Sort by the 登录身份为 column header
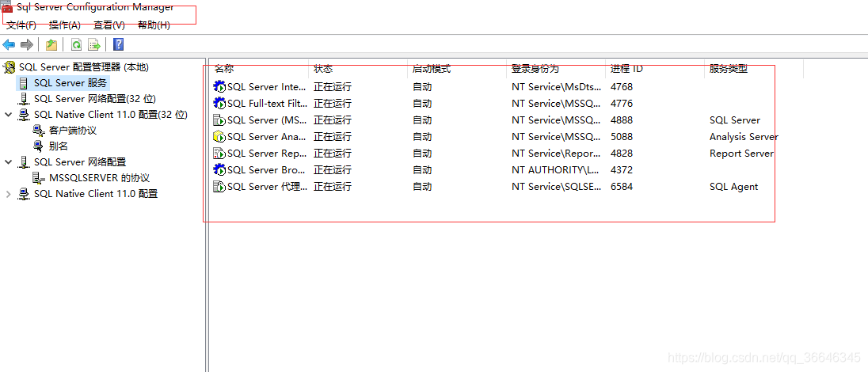868x372 pixels. [535, 69]
